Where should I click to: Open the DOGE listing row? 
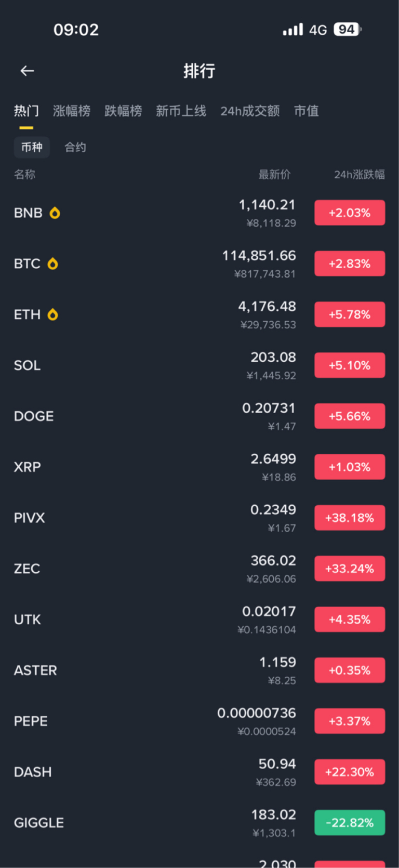point(156,416)
